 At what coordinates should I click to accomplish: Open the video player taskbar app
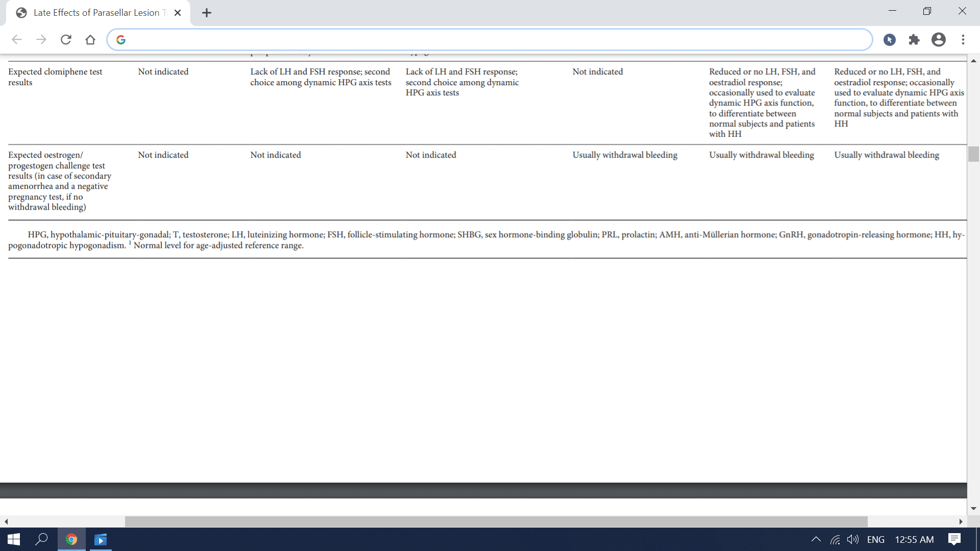[x=101, y=539]
